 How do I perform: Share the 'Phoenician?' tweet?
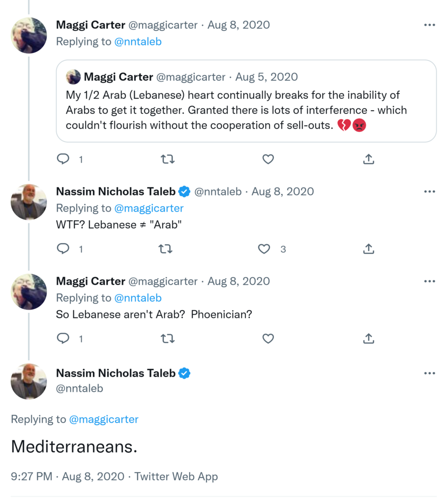click(369, 339)
